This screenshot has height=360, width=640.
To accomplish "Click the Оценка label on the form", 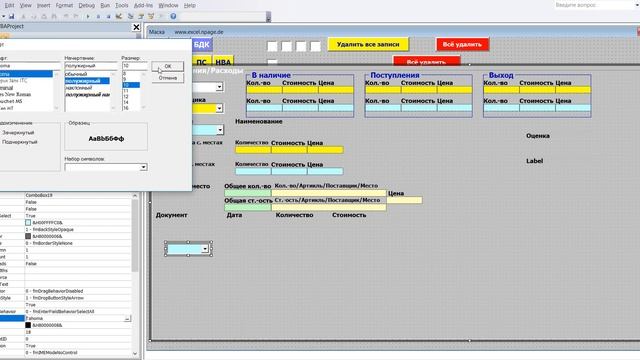I will coord(538,136).
